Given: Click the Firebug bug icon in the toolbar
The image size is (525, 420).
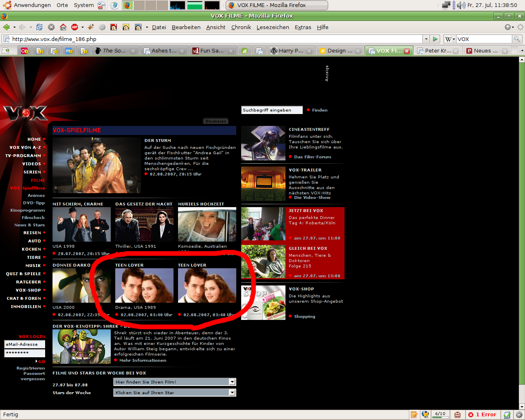Looking at the screenshot, I should pyautogui.click(x=91, y=27).
